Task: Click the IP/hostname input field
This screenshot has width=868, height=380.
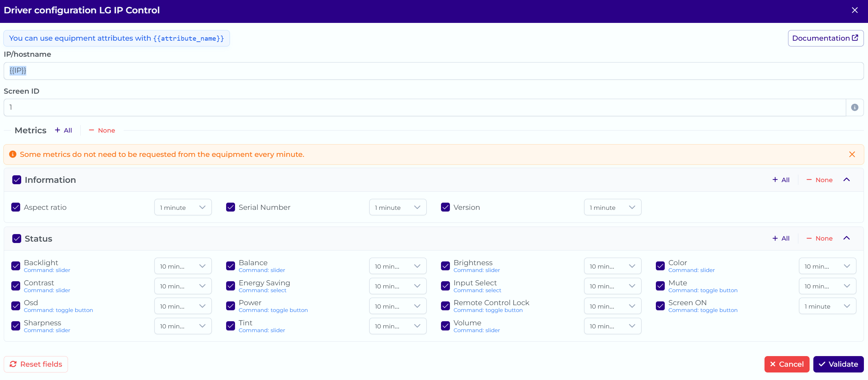Action: (x=433, y=71)
